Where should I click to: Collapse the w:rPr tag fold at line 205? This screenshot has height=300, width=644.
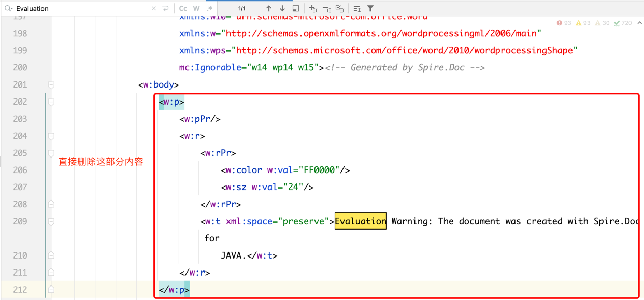pyautogui.click(x=51, y=153)
